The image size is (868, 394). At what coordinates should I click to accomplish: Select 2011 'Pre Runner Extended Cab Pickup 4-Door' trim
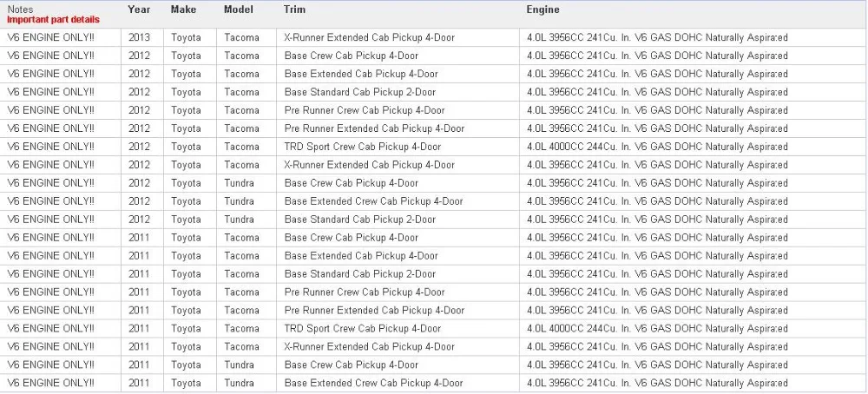tap(374, 311)
